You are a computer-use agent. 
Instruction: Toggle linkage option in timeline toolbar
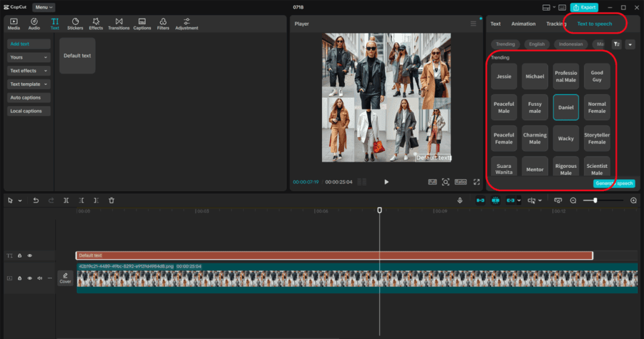click(511, 201)
